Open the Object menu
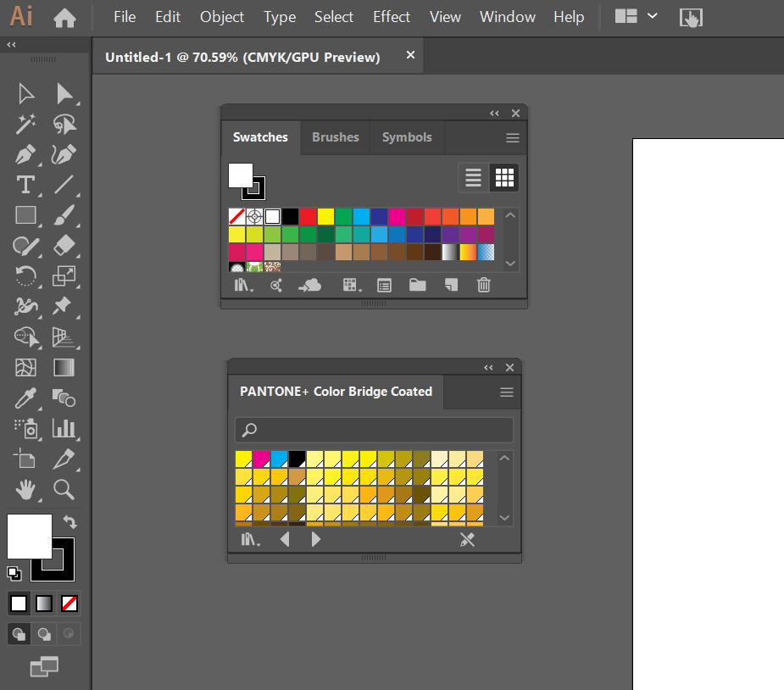 pos(221,16)
